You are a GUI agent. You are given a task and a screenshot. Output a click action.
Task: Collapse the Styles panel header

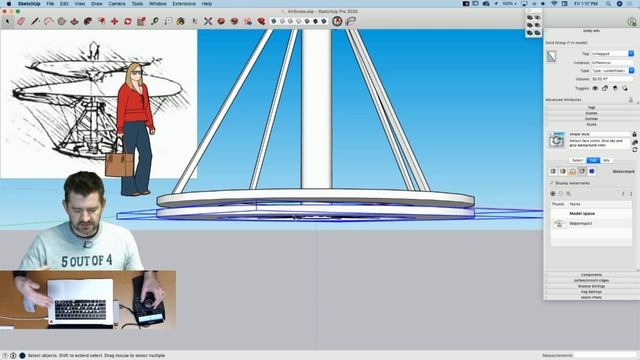591,124
